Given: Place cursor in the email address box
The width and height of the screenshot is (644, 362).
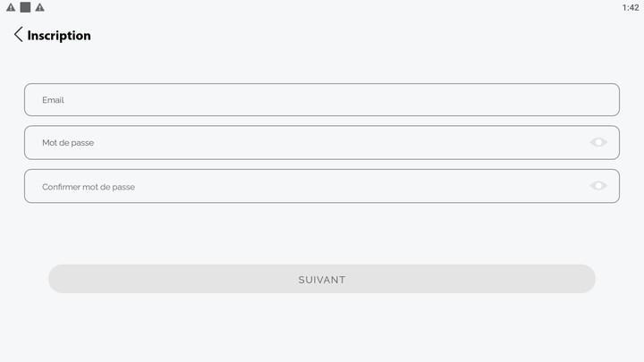Looking at the screenshot, I should (322, 100).
